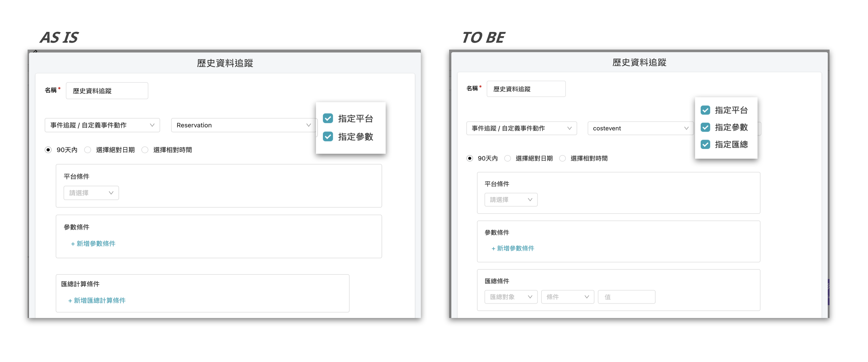Select 選擇絕對日期 in the TO BE dialog
Image resolution: width=868 pixels, height=362 pixels.
(x=508, y=158)
